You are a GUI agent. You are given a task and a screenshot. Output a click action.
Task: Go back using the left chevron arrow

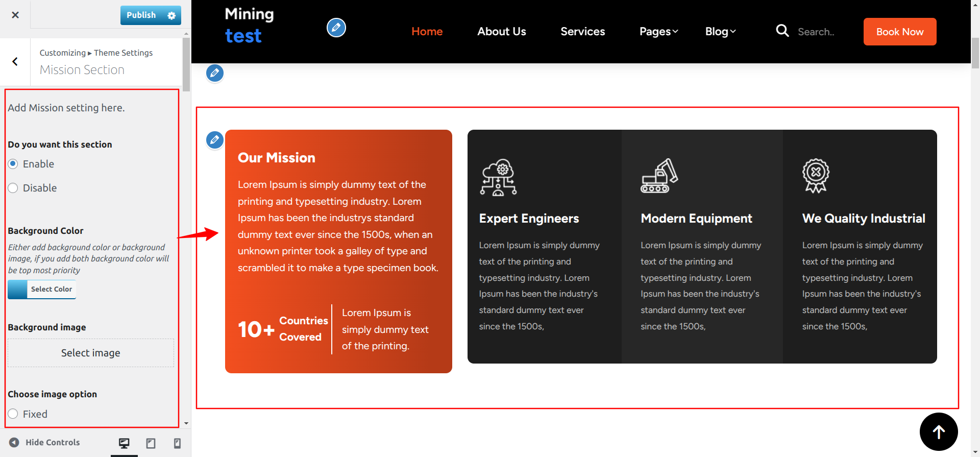click(15, 62)
